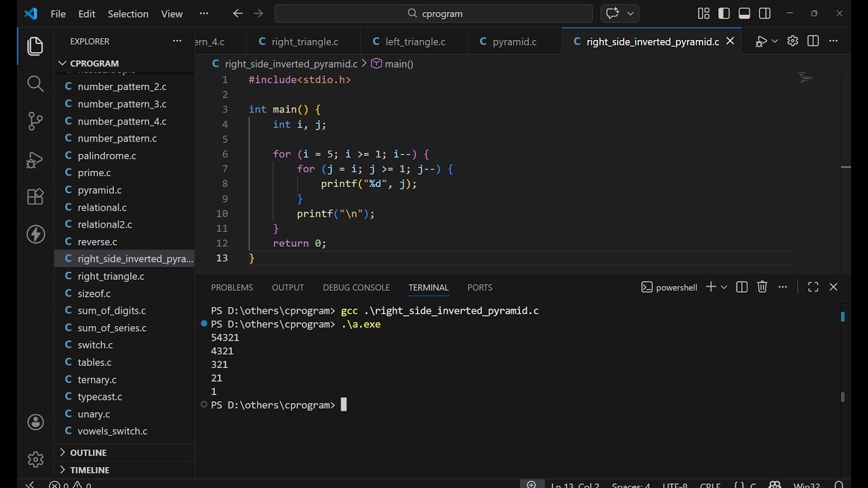
Task: Switch to the PORTS panel tab
Action: click(479, 287)
